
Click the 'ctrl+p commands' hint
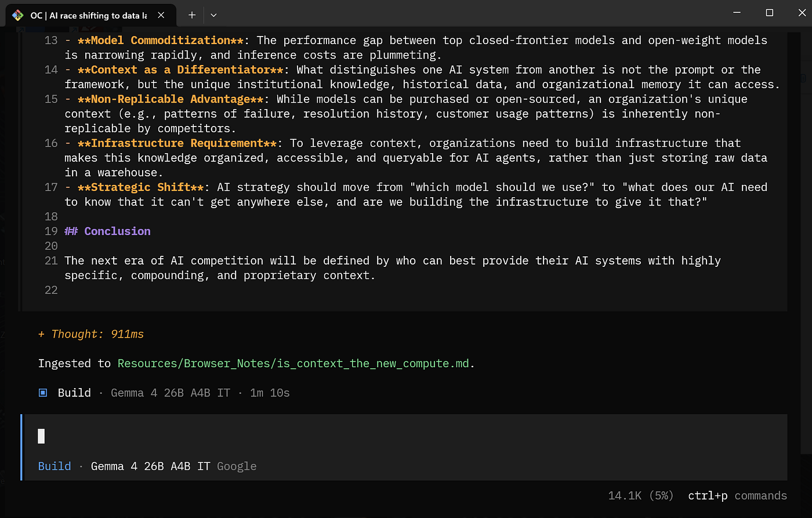pyautogui.click(x=737, y=496)
